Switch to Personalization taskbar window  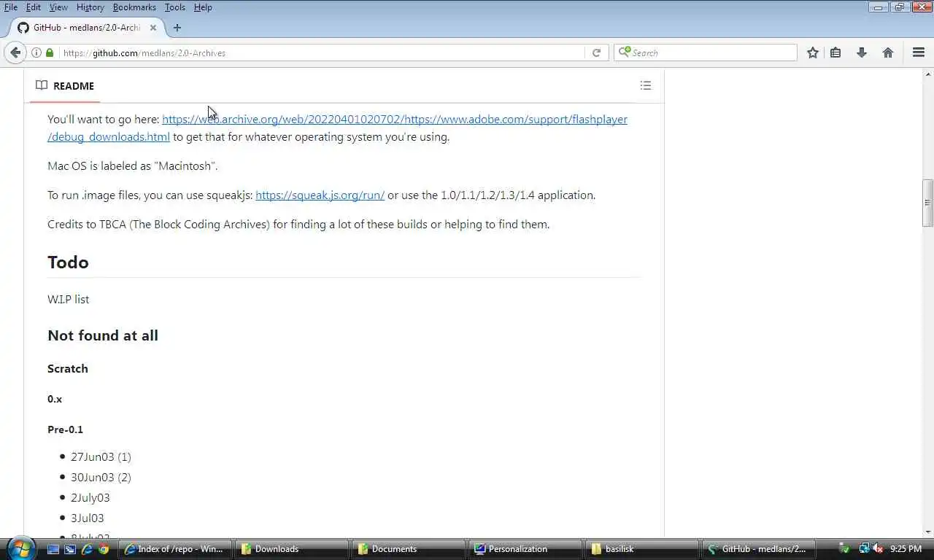click(526, 549)
